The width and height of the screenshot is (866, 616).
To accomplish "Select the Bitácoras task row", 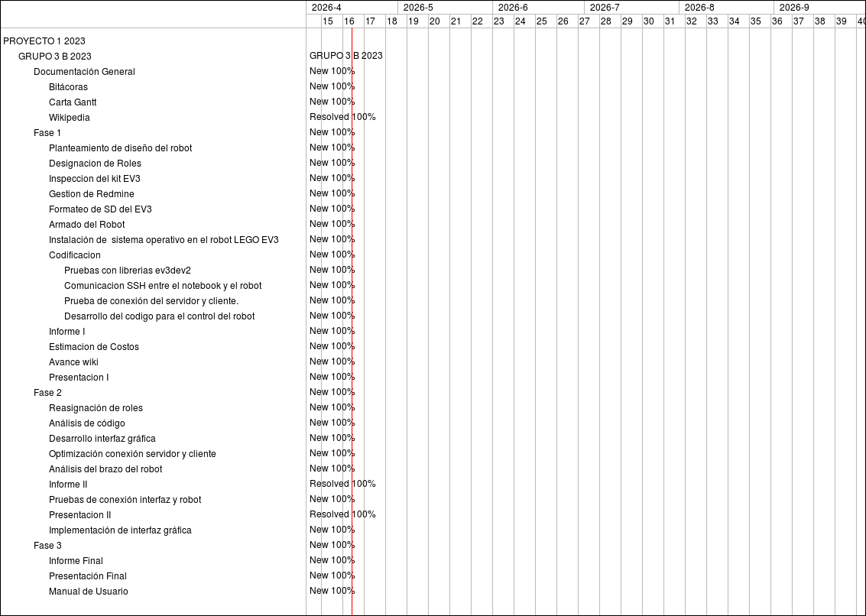I will 68,87.
